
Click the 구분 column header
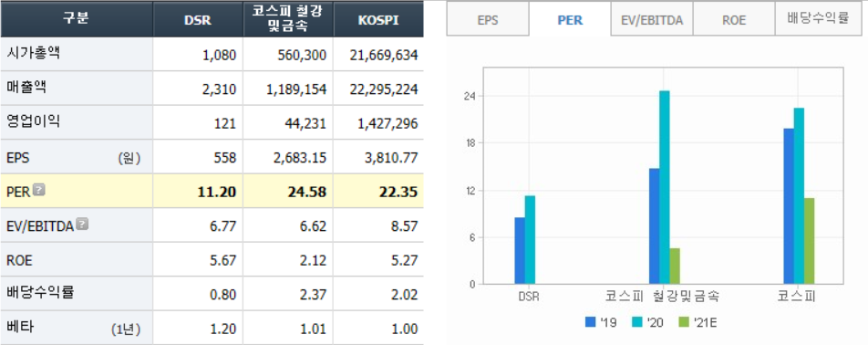[77, 18]
